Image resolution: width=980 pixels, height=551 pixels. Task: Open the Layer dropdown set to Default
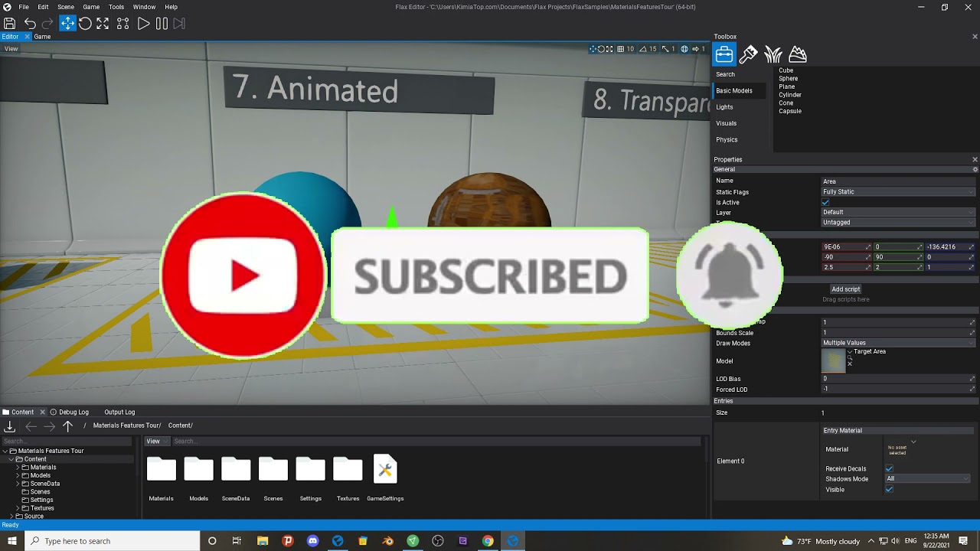(x=898, y=212)
